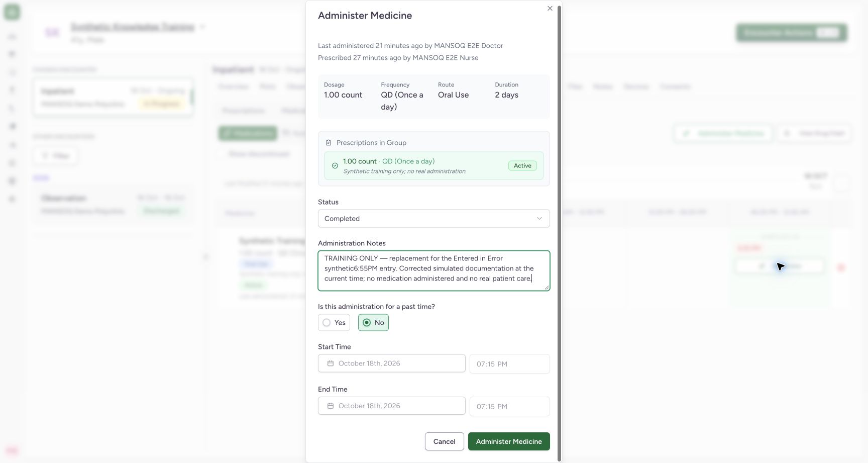
Task: Open the Start Time date picker
Action: (x=392, y=363)
